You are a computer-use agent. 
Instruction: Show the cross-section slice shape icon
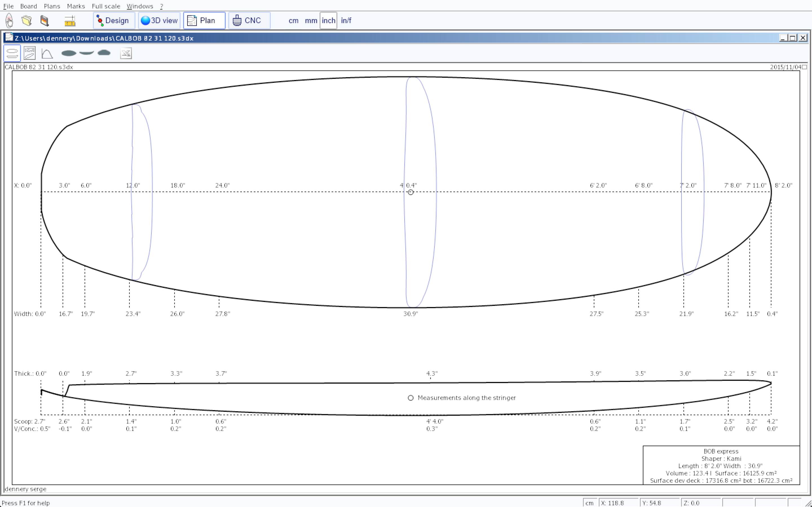coord(104,53)
